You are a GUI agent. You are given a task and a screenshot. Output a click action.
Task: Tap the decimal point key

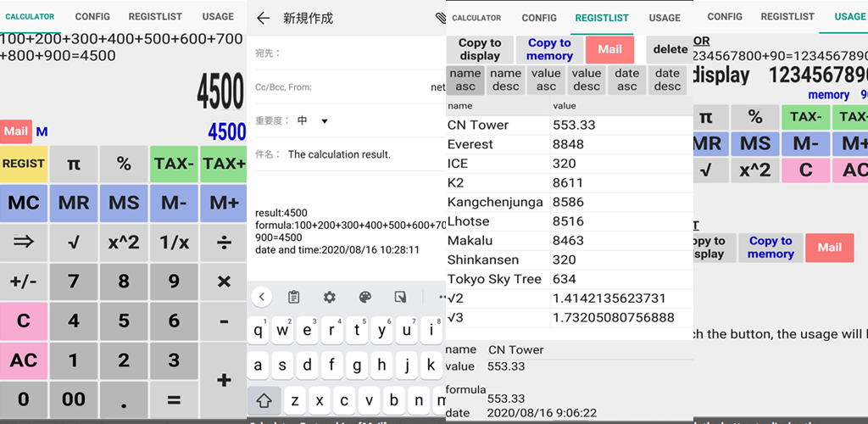pos(124,399)
